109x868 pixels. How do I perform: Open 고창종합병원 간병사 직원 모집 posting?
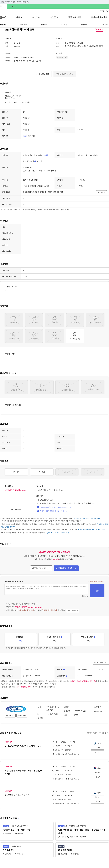click(x=17, y=795)
